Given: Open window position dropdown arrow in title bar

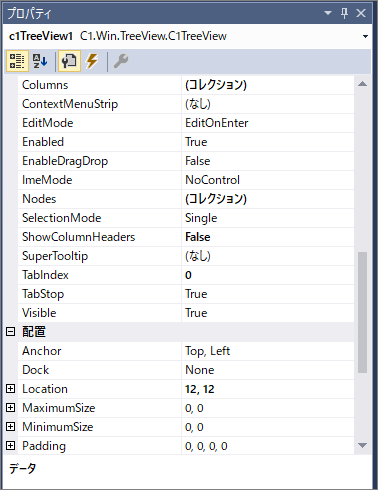Looking at the screenshot, I should [328, 13].
